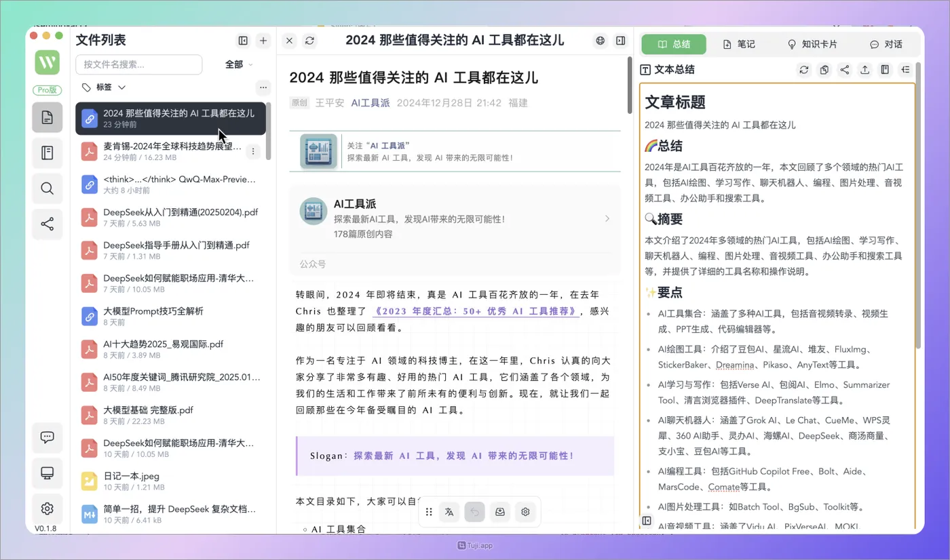Switch to the 总结 tab
The height and width of the screenshot is (560, 950).
coord(674,44)
